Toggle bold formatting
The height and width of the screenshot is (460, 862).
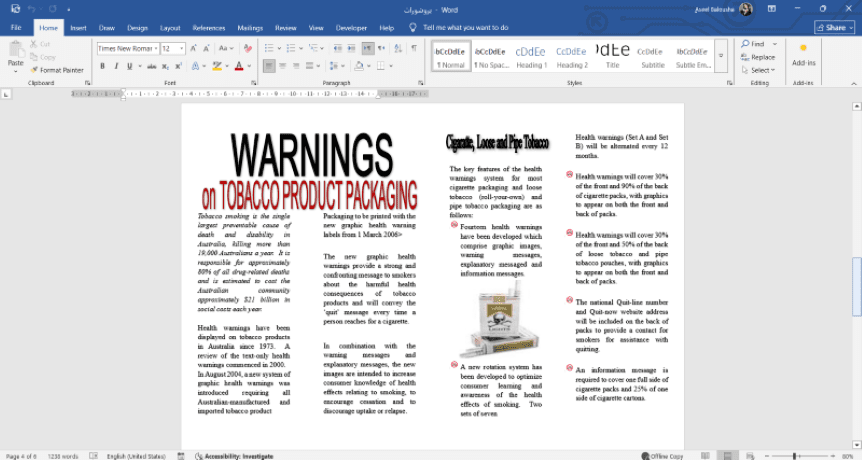102,67
